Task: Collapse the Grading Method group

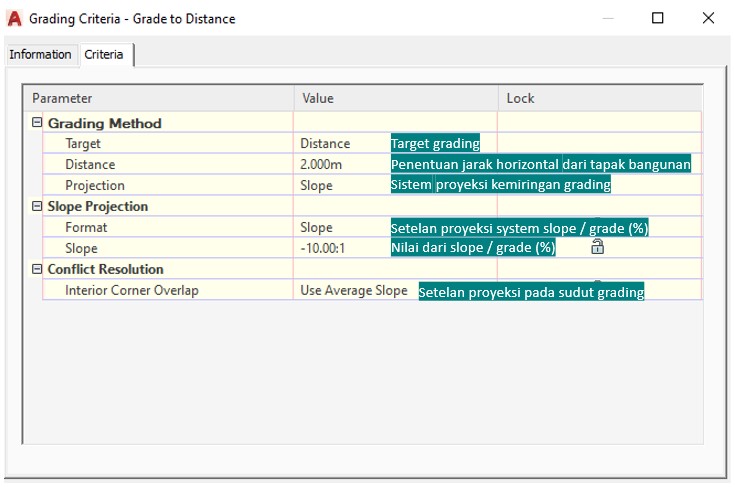Action: coord(38,123)
